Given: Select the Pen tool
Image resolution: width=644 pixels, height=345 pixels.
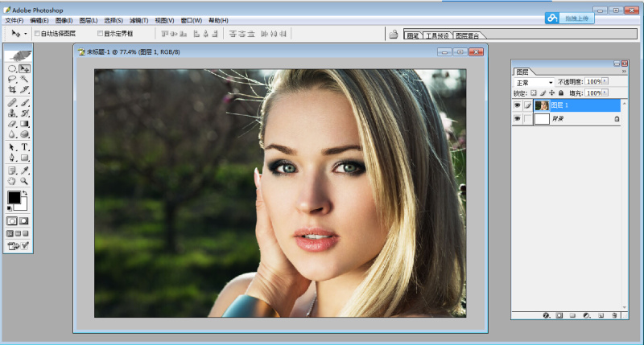Looking at the screenshot, I should pos(12,158).
